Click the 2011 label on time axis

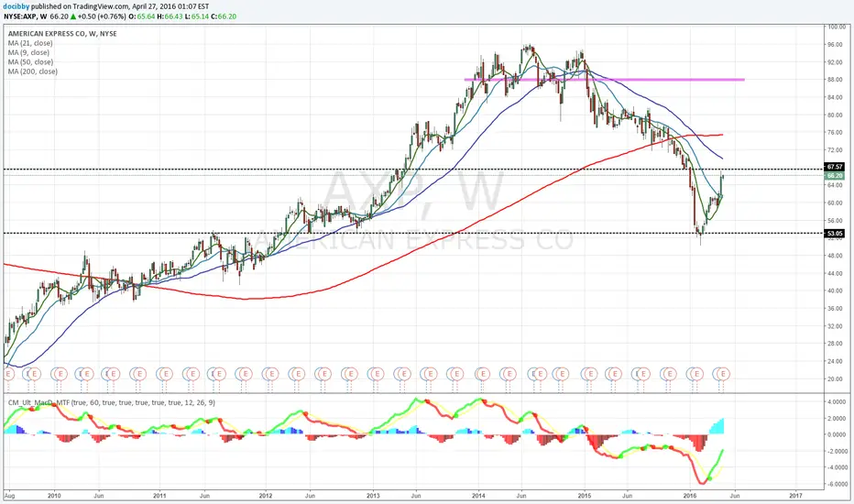pos(159,495)
